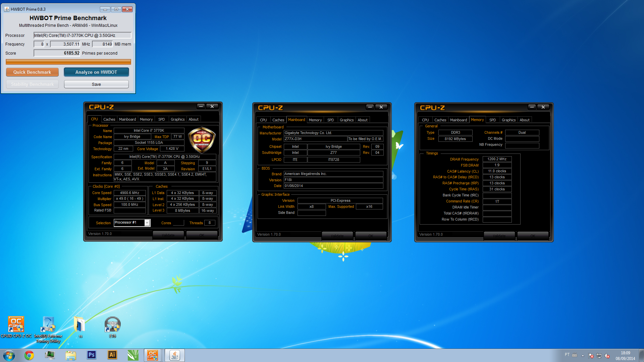This screenshot has height=362, width=644.
Task: Click Java icon in HWBOT Prime title bar
Action: click(7, 9)
